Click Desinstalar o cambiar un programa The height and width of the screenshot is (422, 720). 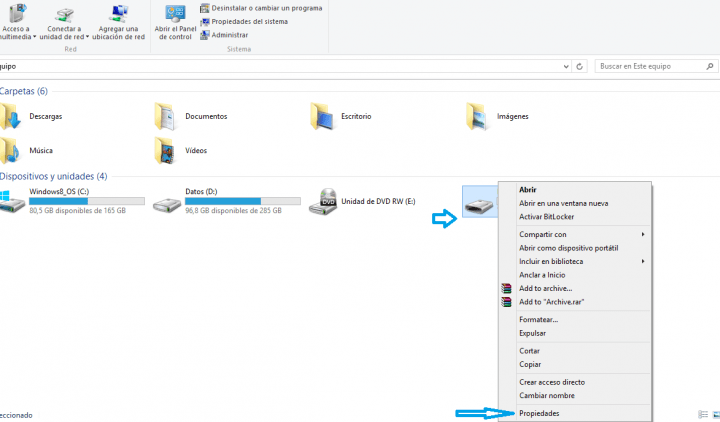point(265,8)
